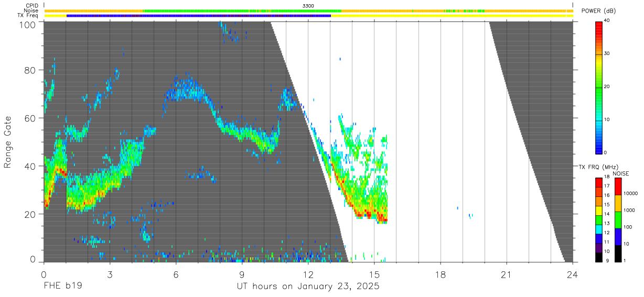
Task: Click the FHE b19 radar label
Action: 62,287
